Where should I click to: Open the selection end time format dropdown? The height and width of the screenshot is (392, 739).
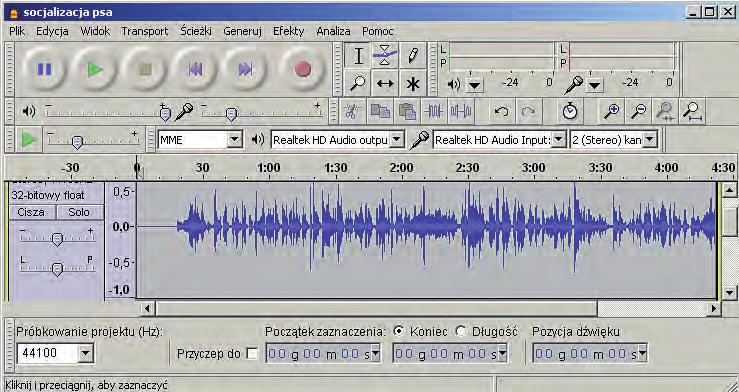(x=502, y=353)
